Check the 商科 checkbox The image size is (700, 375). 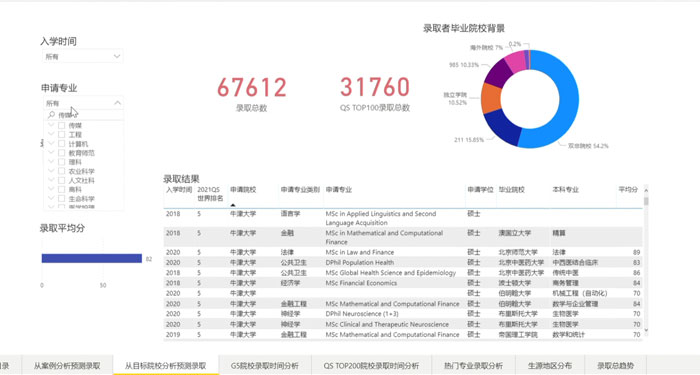(x=62, y=189)
